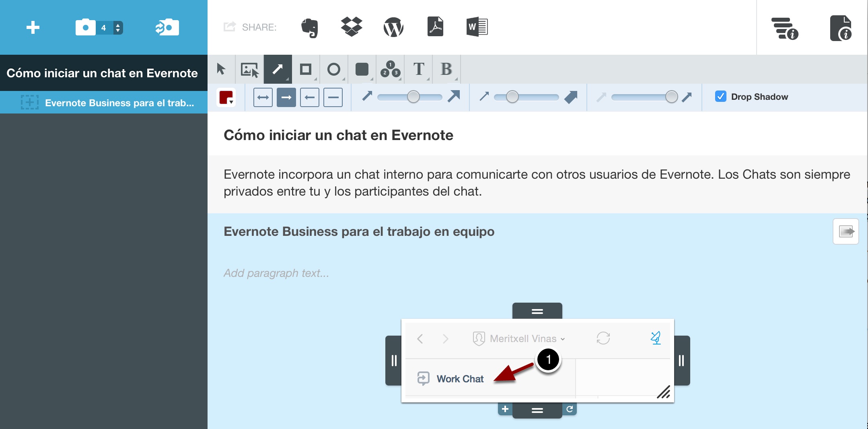Adjust the arrow line thickness slider
The width and height of the screenshot is (868, 429).
click(413, 97)
